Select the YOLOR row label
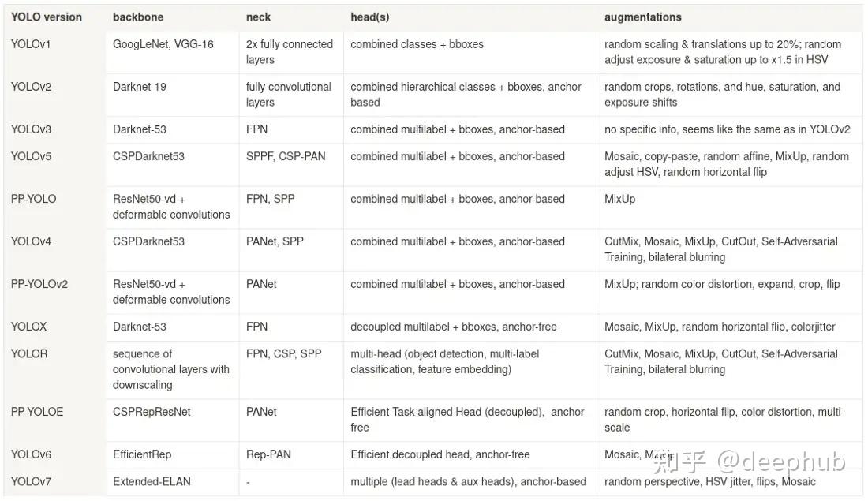Screen dimensions: 868x501 tap(29, 353)
